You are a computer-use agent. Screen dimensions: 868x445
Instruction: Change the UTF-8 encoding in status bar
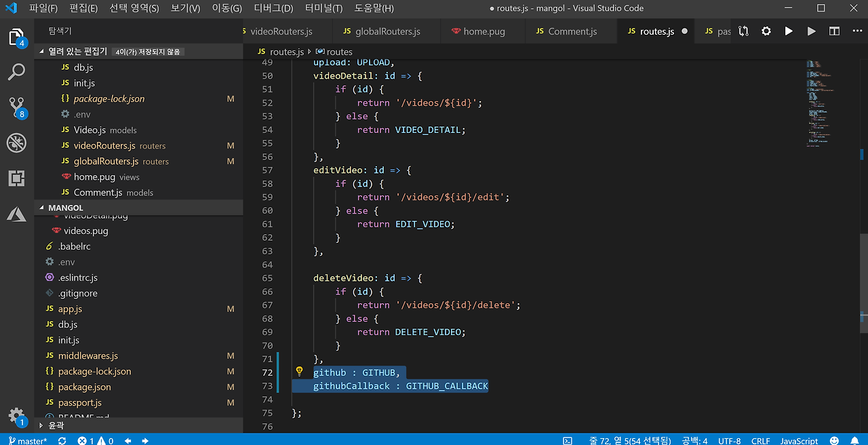tap(729, 441)
